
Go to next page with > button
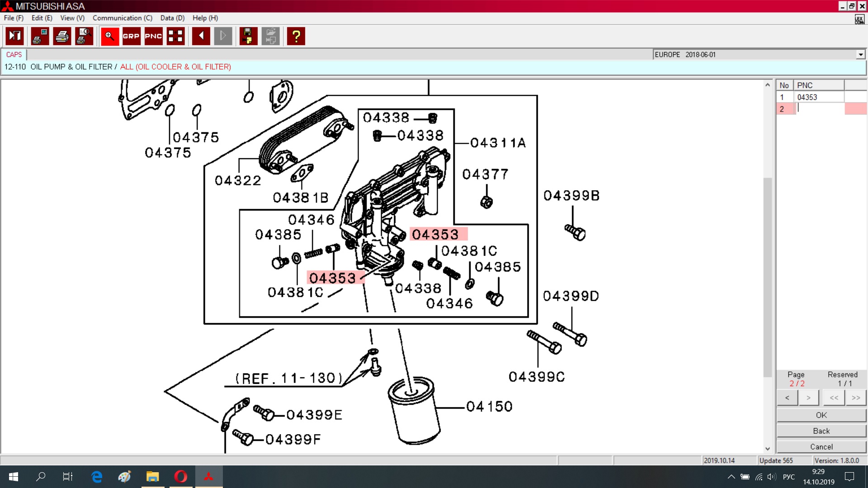pos(808,398)
